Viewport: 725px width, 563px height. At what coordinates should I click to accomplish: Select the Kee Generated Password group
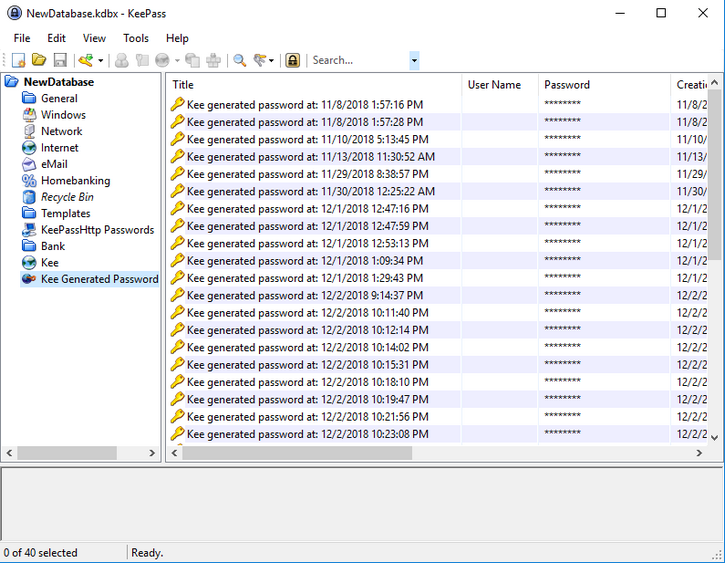tap(99, 279)
